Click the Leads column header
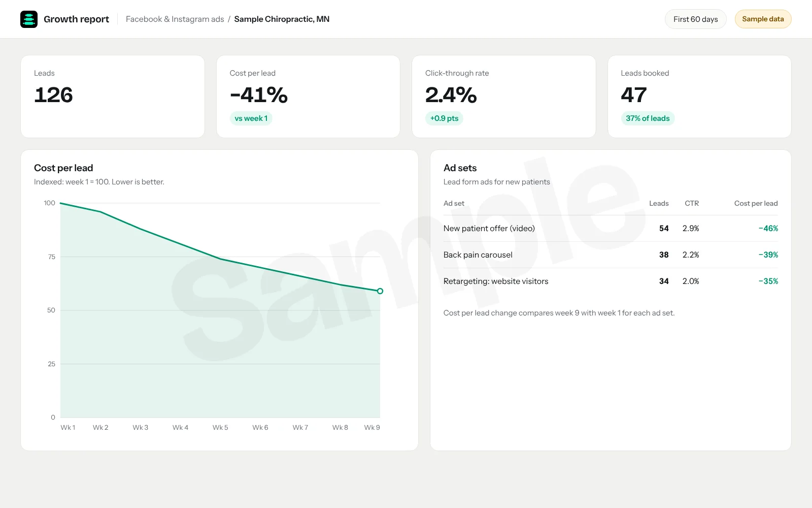The image size is (812, 508). coord(659,203)
